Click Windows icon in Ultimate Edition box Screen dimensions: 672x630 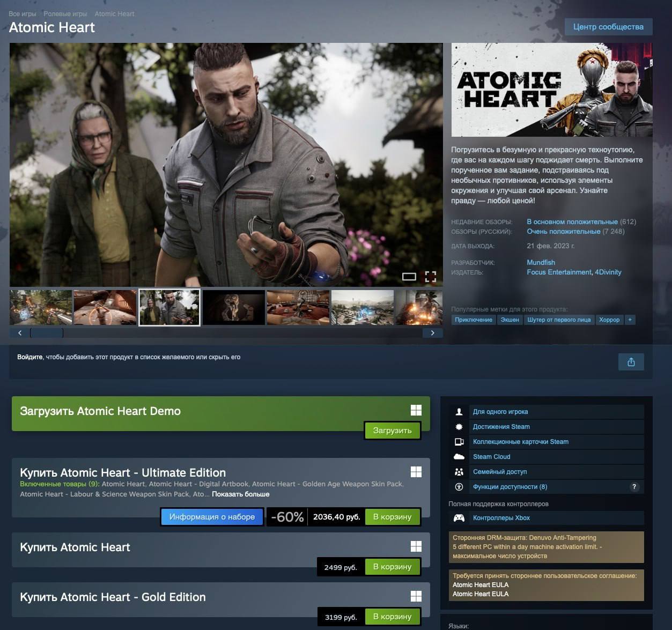(416, 472)
